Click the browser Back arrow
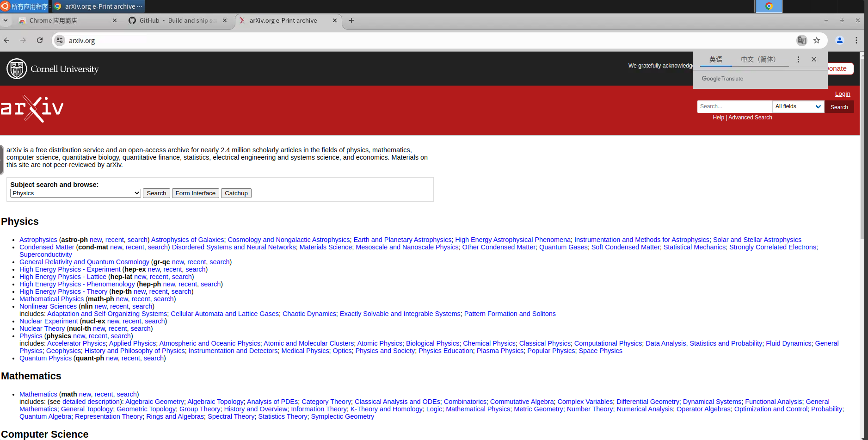868x440 pixels. 6,40
